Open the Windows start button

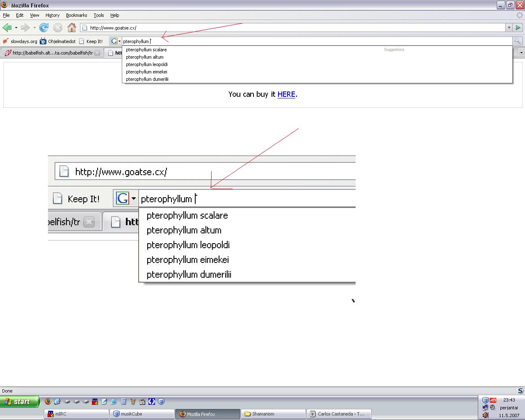click(x=20, y=402)
